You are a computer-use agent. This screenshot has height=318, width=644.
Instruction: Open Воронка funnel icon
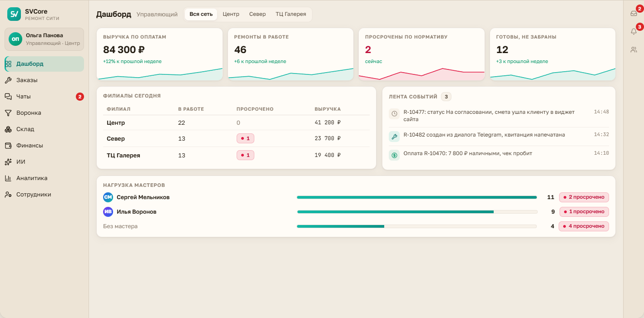[8, 113]
